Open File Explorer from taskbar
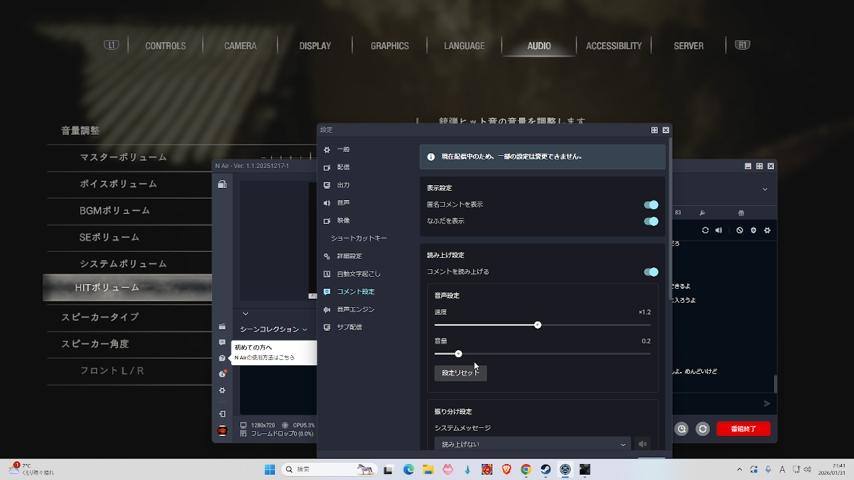The height and width of the screenshot is (480, 854). tap(428, 469)
